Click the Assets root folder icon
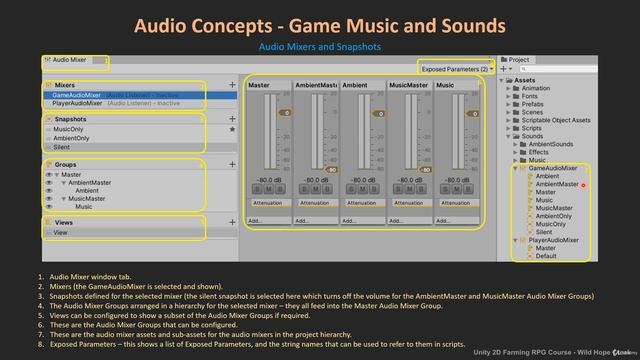This screenshot has height=360, width=640. click(509, 80)
